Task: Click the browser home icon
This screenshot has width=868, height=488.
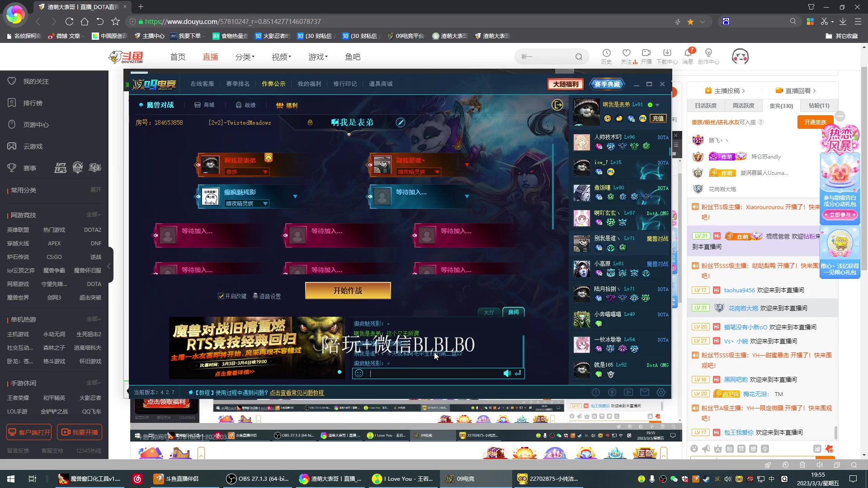Action: (x=85, y=21)
